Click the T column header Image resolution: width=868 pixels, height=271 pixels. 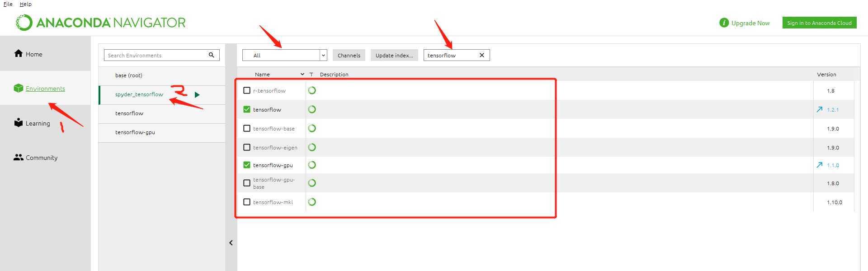(x=311, y=75)
